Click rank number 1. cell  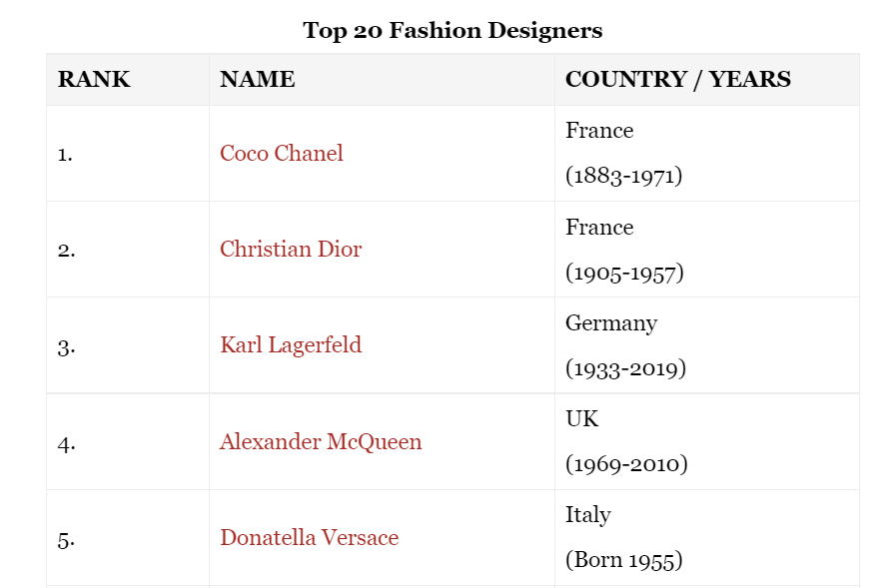65,155
